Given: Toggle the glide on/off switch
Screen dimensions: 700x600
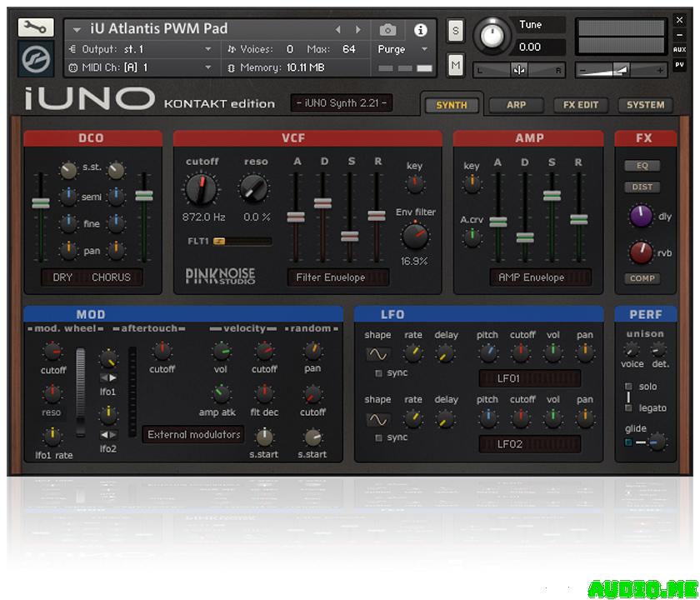Looking at the screenshot, I should [628, 442].
